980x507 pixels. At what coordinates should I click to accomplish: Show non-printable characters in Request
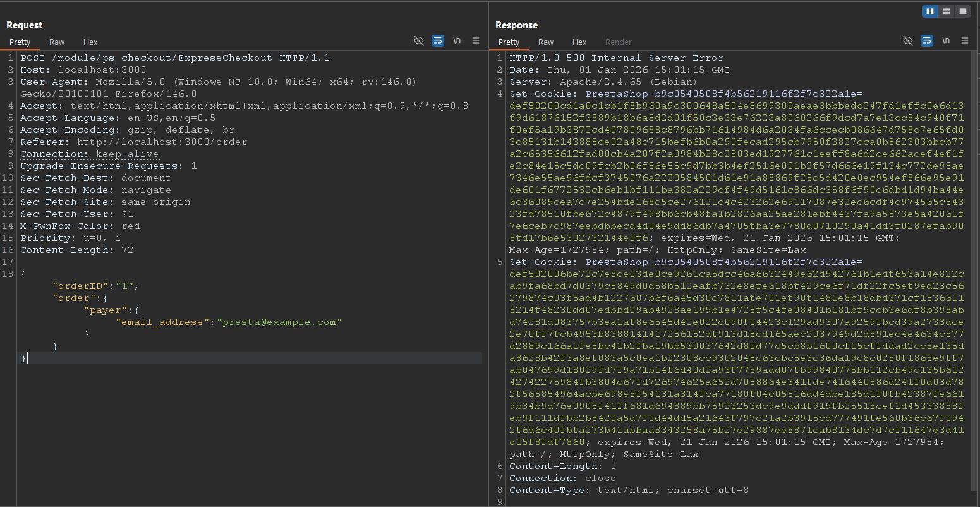tap(456, 40)
